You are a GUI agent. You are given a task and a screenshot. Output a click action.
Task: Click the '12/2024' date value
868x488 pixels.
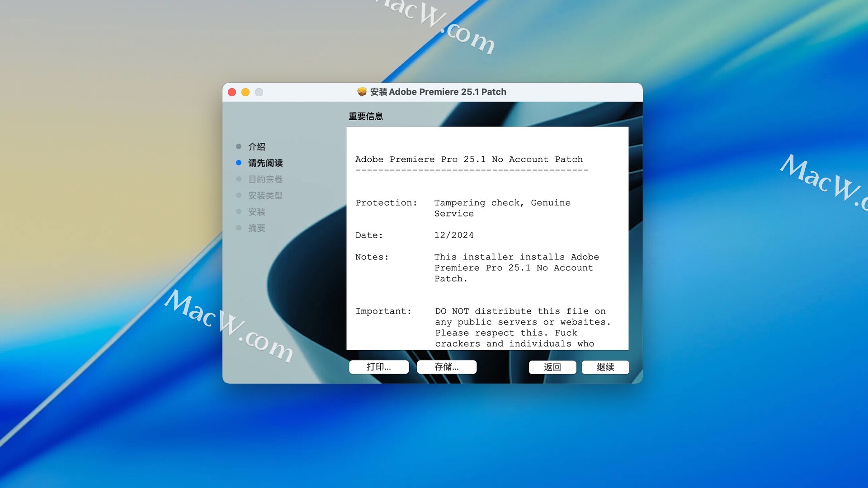tap(454, 235)
